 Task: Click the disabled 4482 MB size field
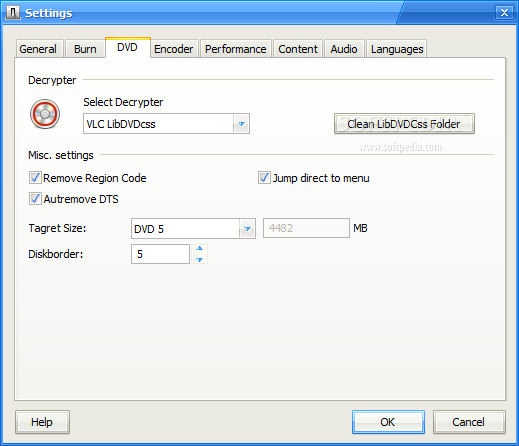306,228
